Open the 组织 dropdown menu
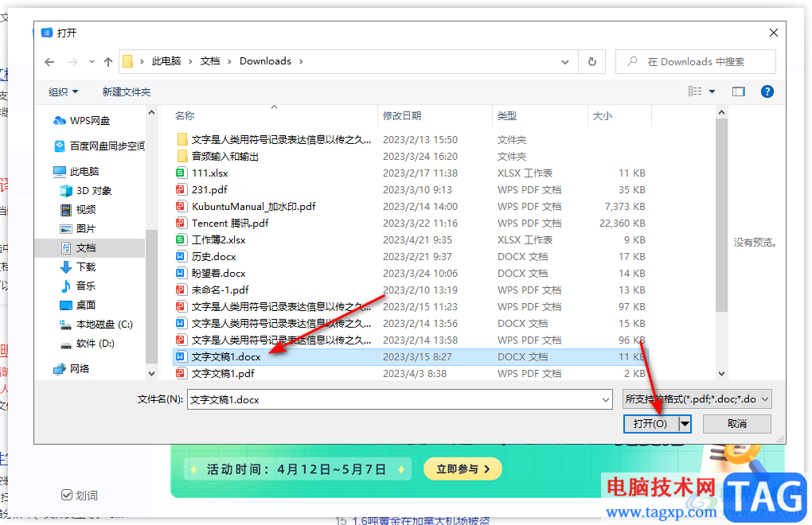 coord(63,91)
